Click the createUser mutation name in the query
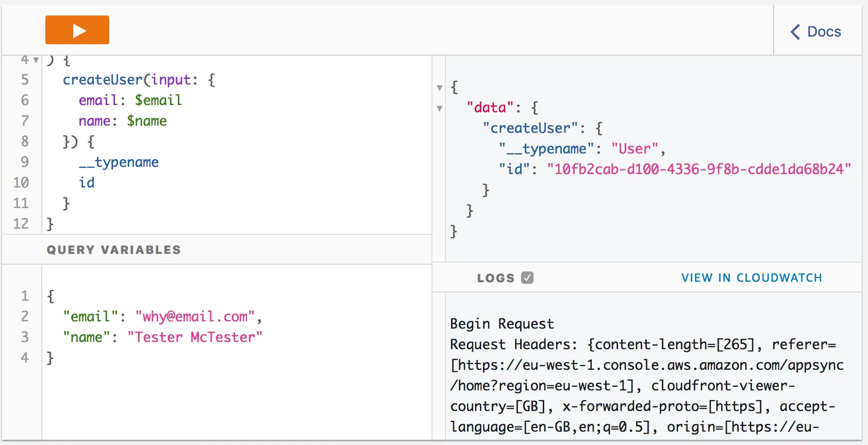868x445 pixels. [102, 80]
